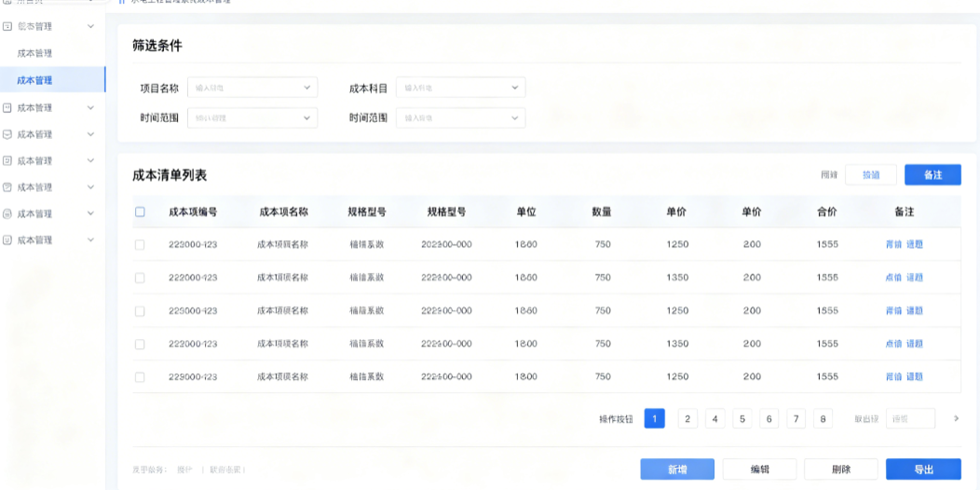Click the icon of the last 成本管理 sidebar entry
Image resolution: width=980 pixels, height=490 pixels.
coord(7,240)
